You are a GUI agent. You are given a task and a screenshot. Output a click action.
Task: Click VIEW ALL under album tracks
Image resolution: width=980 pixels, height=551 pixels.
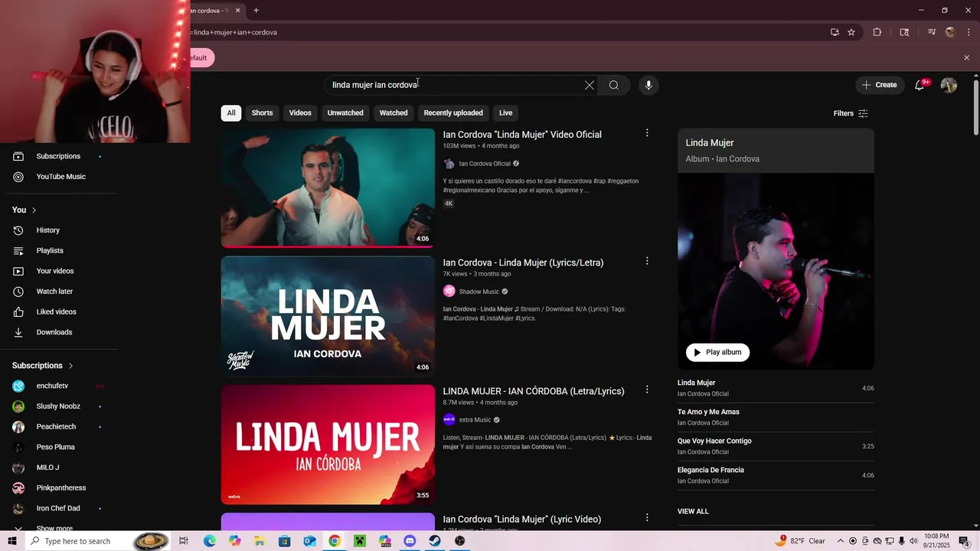click(693, 511)
